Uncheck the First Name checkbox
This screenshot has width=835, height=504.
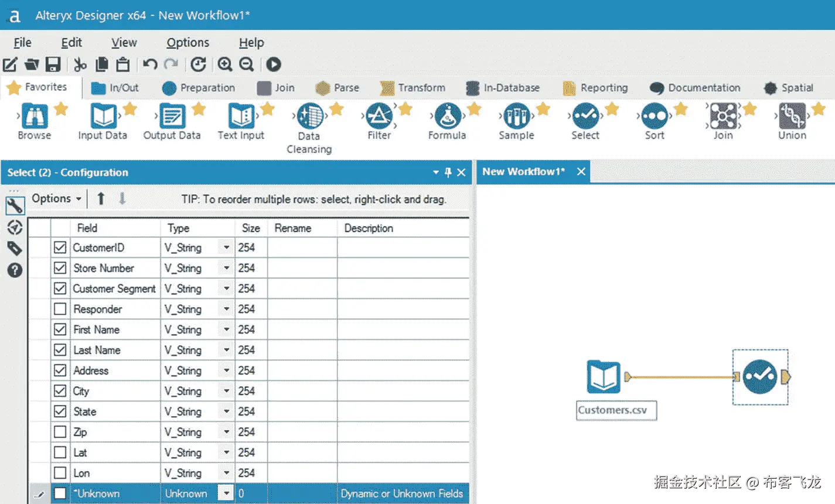click(60, 329)
